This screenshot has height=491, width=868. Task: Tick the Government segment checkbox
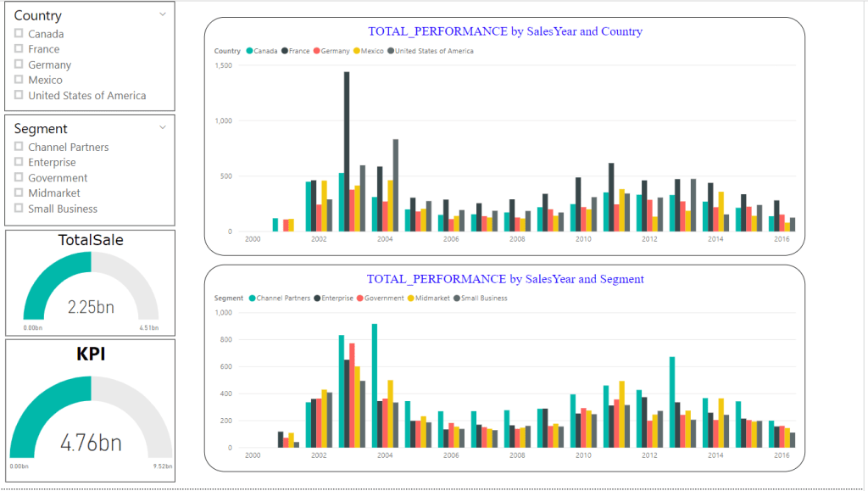pyautogui.click(x=19, y=178)
